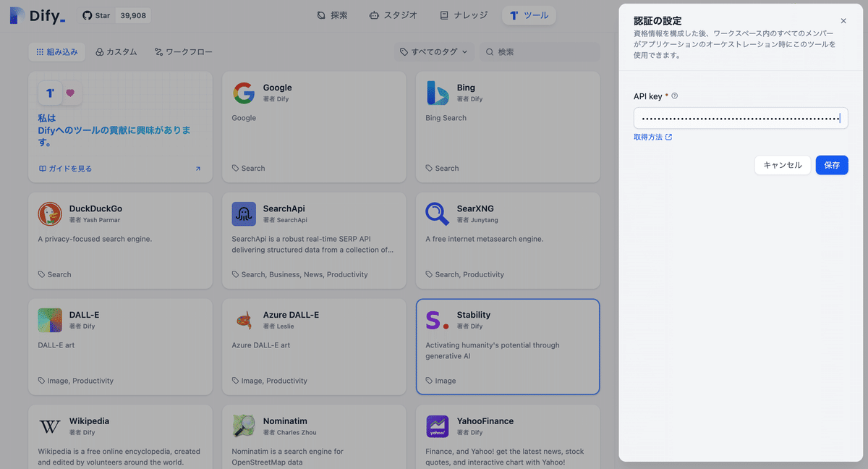This screenshot has height=469, width=868.
Task: Open Wikipedia card title
Action: tap(90, 421)
